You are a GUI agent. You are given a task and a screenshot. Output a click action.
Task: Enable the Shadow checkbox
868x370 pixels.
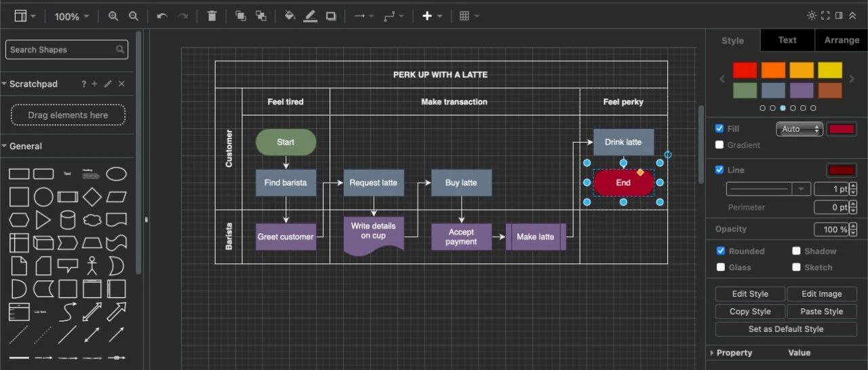click(x=796, y=251)
